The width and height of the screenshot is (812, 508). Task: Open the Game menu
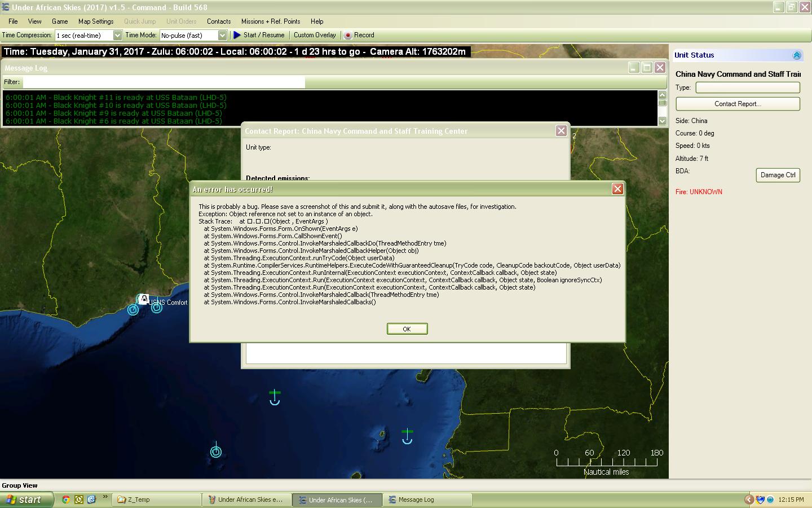pos(60,21)
